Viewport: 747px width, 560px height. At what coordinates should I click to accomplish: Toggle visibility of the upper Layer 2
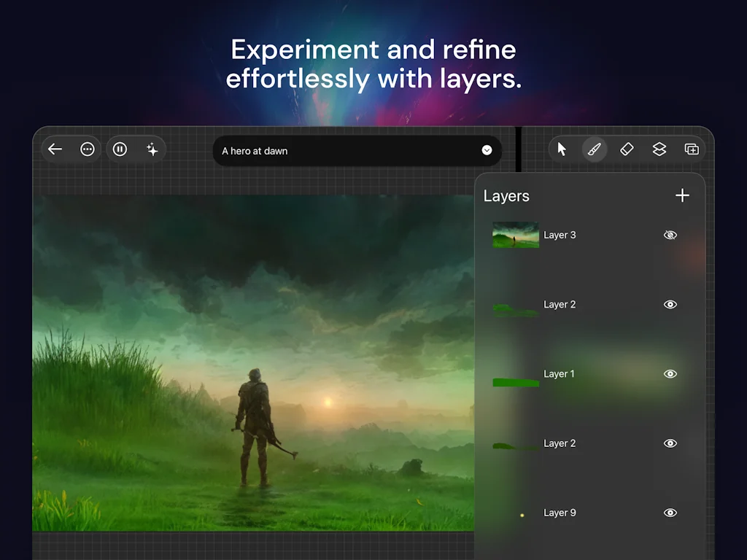coord(670,304)
